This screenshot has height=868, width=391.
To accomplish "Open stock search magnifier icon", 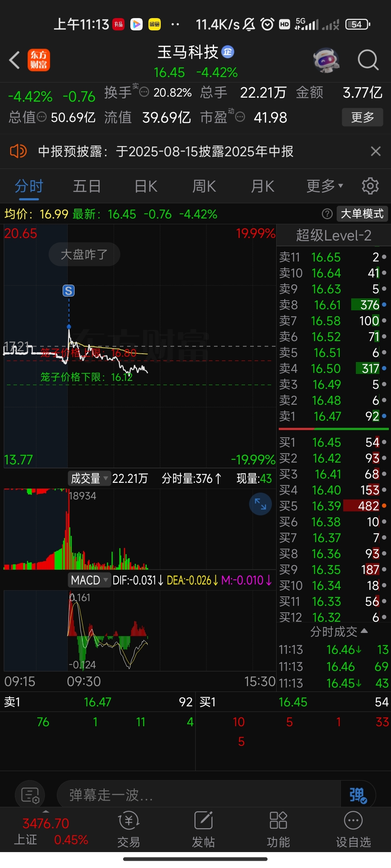I will [368, 60].
